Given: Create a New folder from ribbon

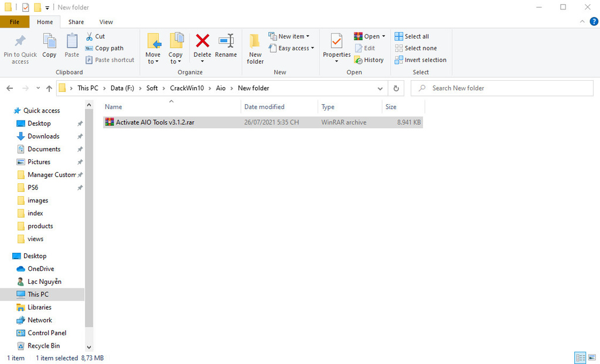Looking at the screenshot, I should [x=255, y=49].
